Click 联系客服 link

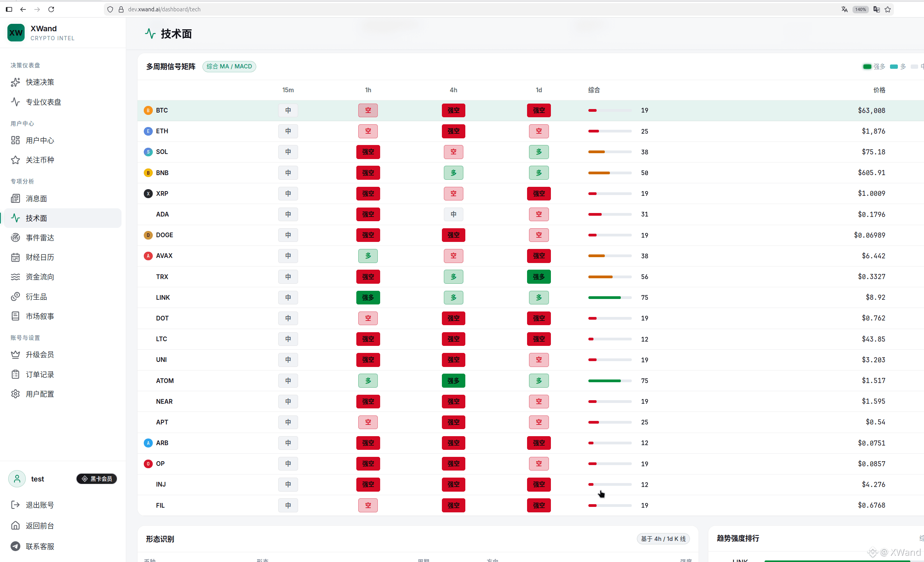tap(40, 546)
